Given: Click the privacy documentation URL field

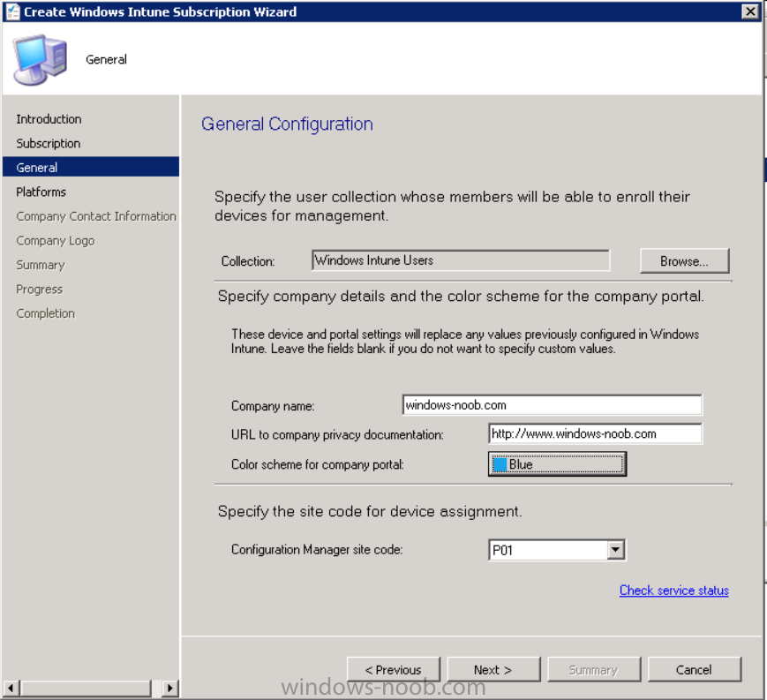Looking at the screenshot, I should [595, 434].
